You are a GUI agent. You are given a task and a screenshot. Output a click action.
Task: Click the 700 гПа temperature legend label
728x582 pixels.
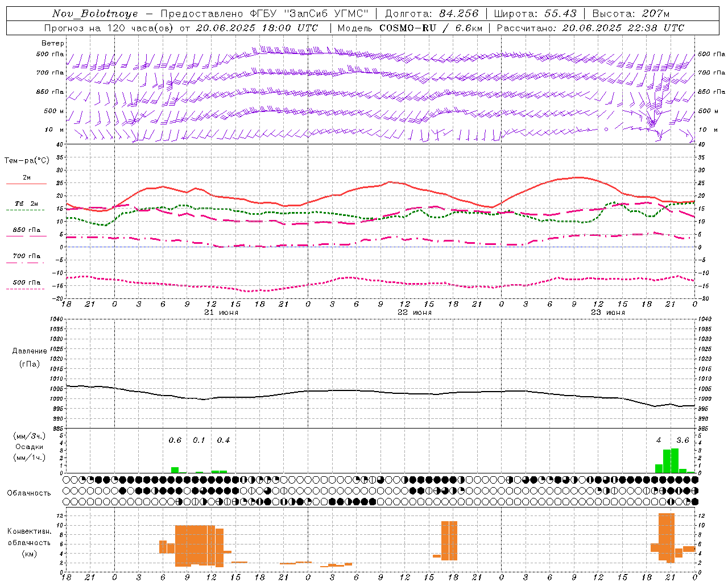click(27, 256)
